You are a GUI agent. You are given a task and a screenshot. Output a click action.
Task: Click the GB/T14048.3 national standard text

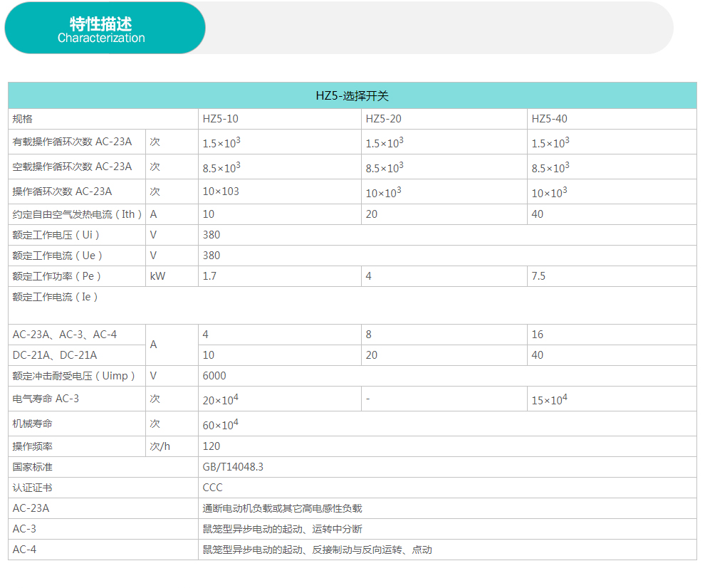(x=233, y=467)
